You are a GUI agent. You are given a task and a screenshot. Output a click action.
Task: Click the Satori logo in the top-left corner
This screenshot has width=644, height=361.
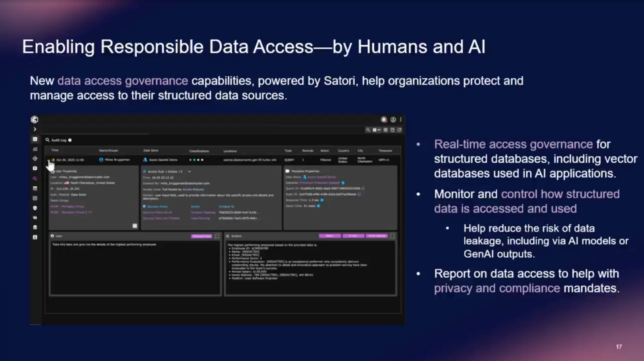[34, 120]
